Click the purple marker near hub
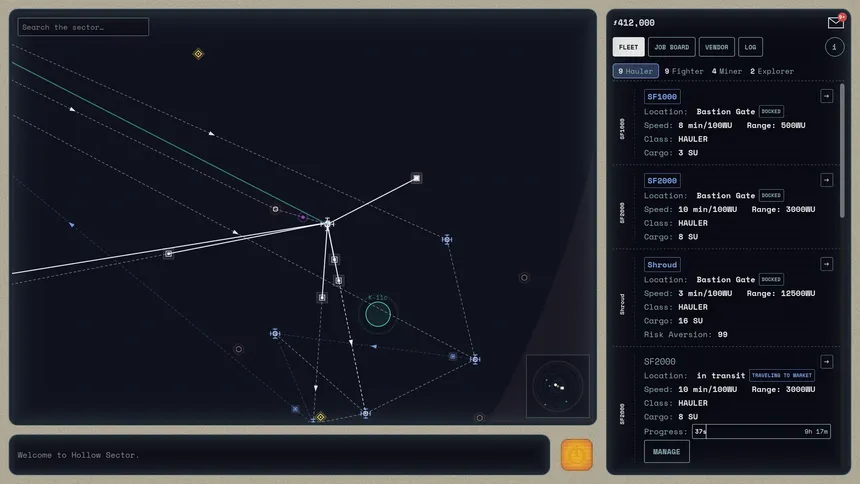The width and height of the screenshot is (860, 484). (x=303, y=217)
